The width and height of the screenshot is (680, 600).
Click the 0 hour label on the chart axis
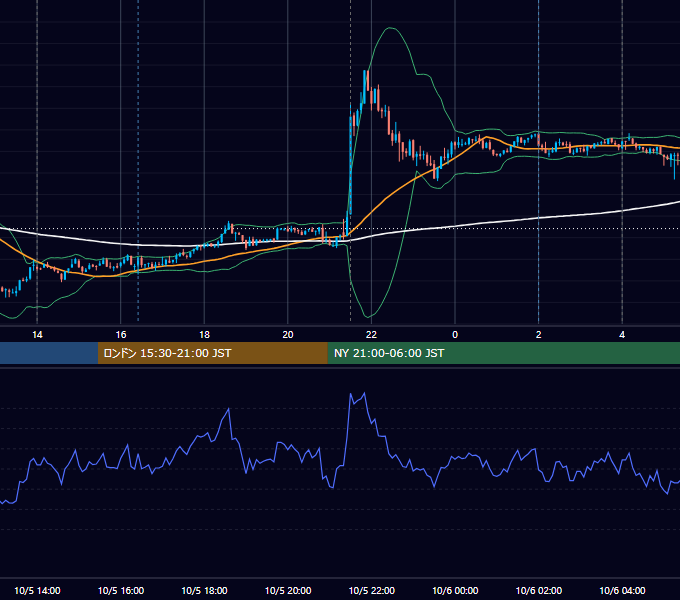pyautogui.click(x=455, y=335)
